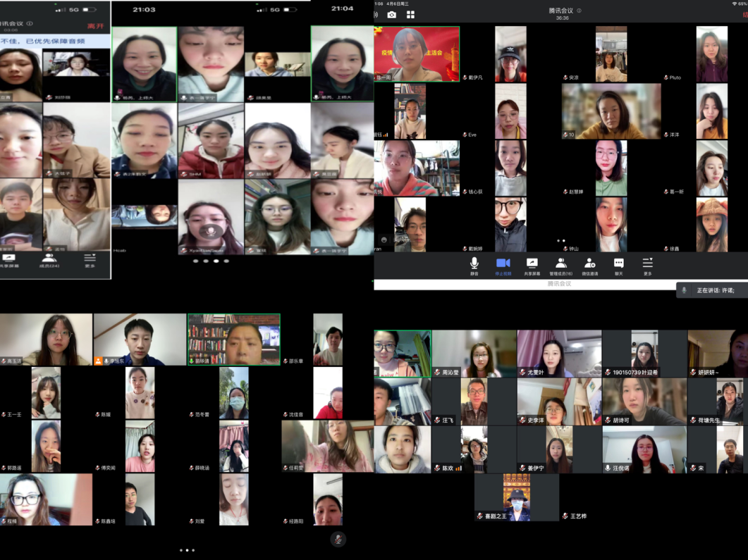This screenshot has height=560, width=748.
Task: Click the WeChat invite icon in iPad toolbar
Action: pyautogui.click(x=590, y=266)
